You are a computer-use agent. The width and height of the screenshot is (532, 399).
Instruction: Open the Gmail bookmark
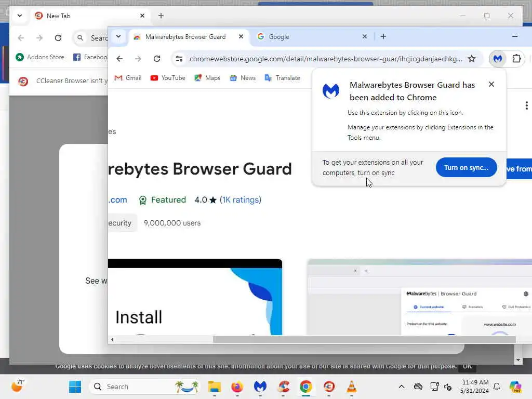[128, 78]
